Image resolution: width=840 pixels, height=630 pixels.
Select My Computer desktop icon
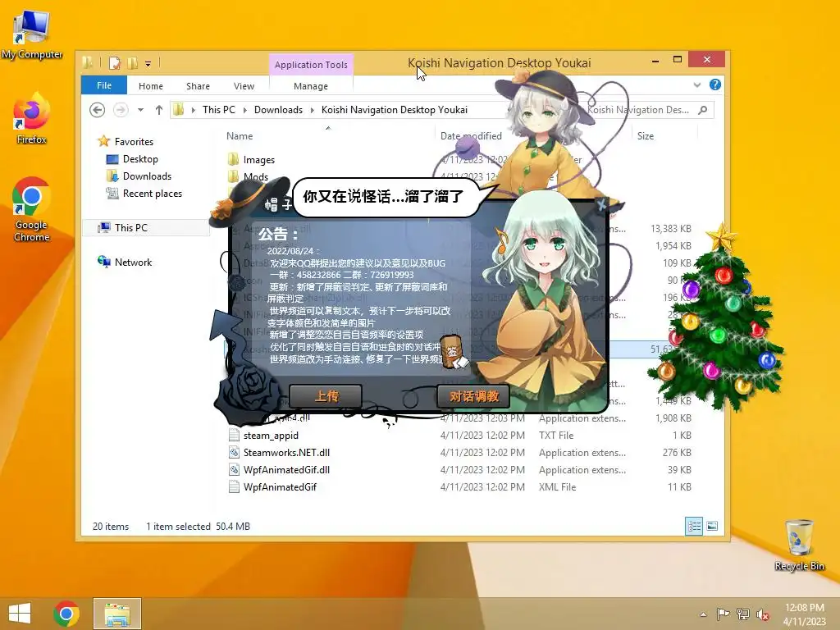(x=32, y=35)
